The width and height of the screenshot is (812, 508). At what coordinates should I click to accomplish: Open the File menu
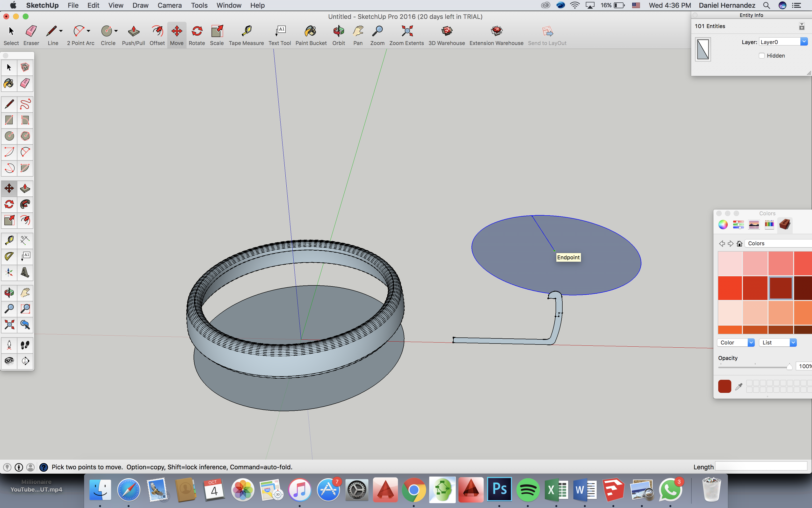(73, 5)
